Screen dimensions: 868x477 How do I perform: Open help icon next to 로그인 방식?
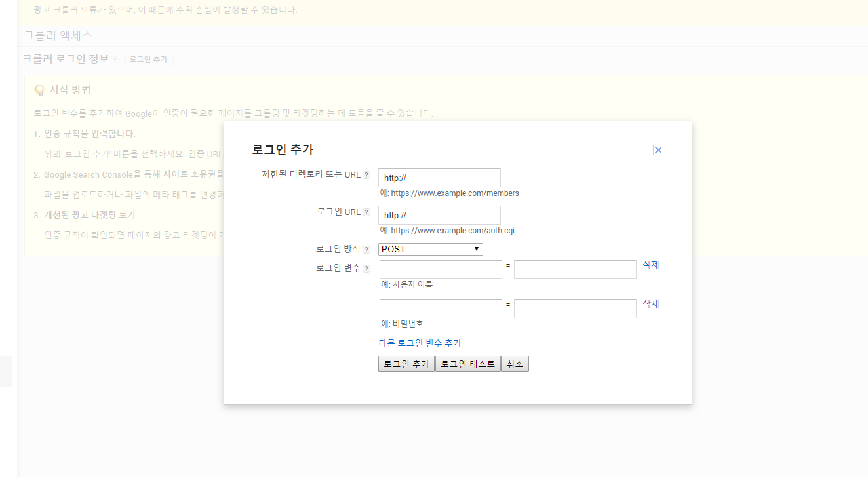(x=366, y=250)
